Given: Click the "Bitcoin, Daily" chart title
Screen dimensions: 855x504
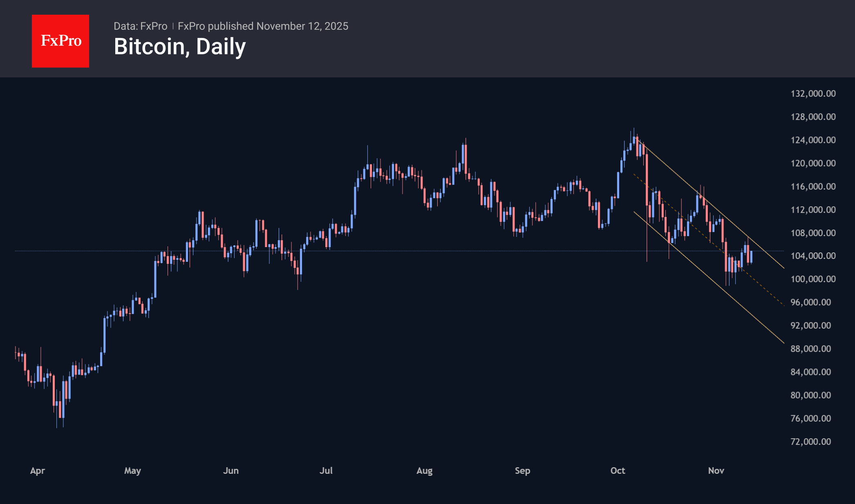Looking at the screenshot, I should (179, 47).
